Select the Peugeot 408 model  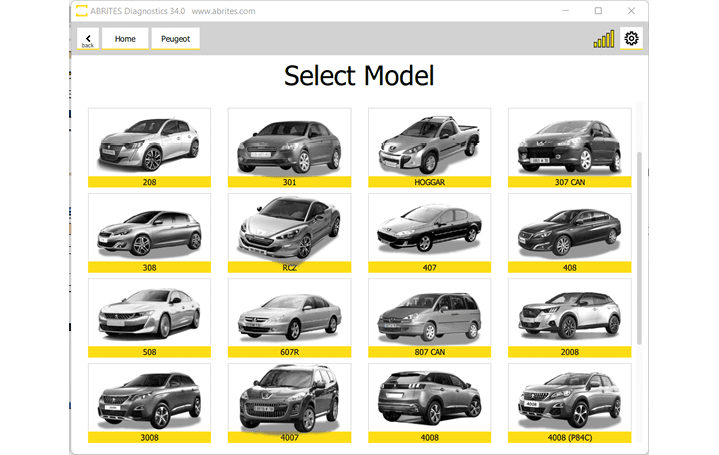(x=569, y=231)
